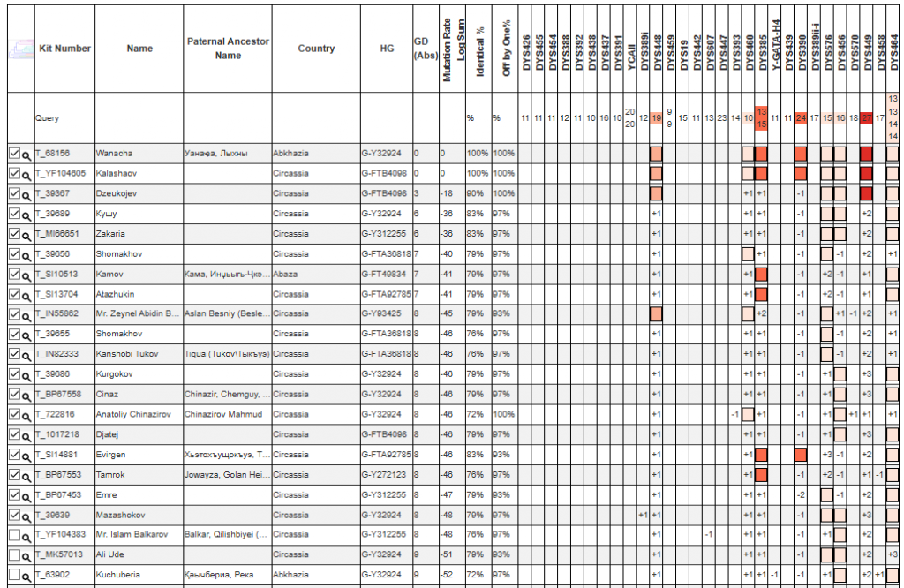Click the Paternal Ancestor Name header
The width and height of the screenshot is (904, 588).
coord(228,49)
